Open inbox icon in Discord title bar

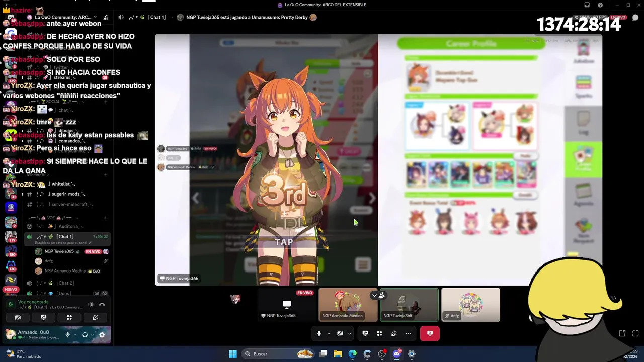coord(587,5)
